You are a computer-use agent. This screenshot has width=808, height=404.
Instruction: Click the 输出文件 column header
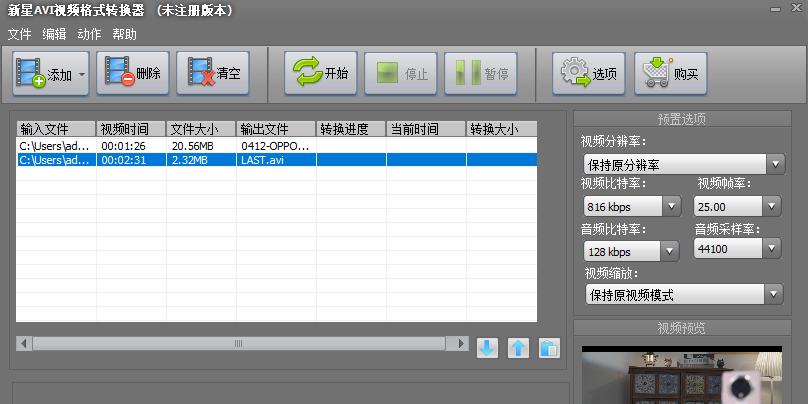point(276,128)
